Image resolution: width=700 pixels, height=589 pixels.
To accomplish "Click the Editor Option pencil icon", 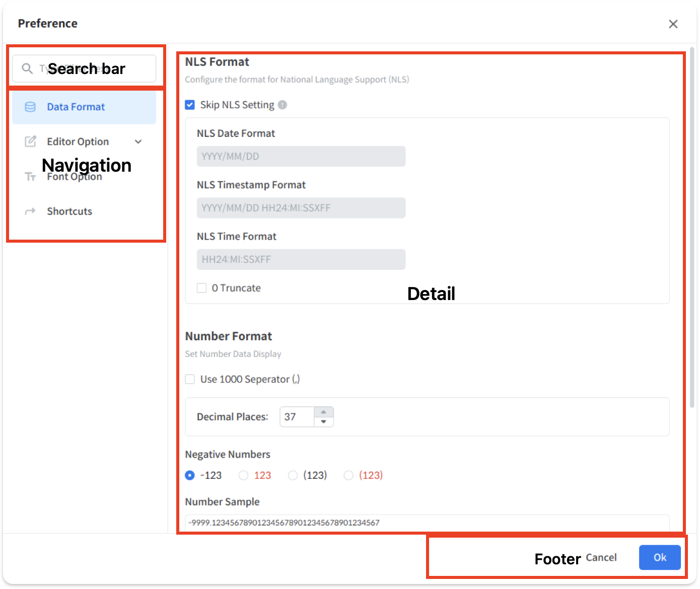I will coord(30,141).
